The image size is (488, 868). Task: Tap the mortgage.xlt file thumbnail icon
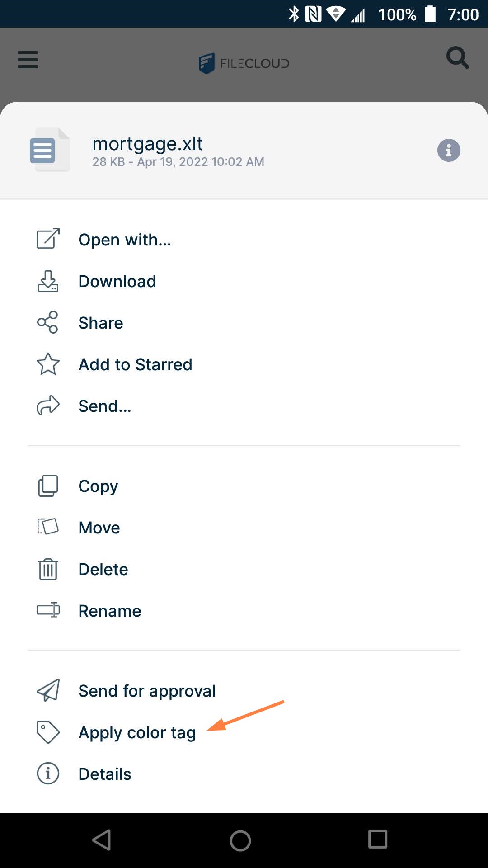pos(49,150)
